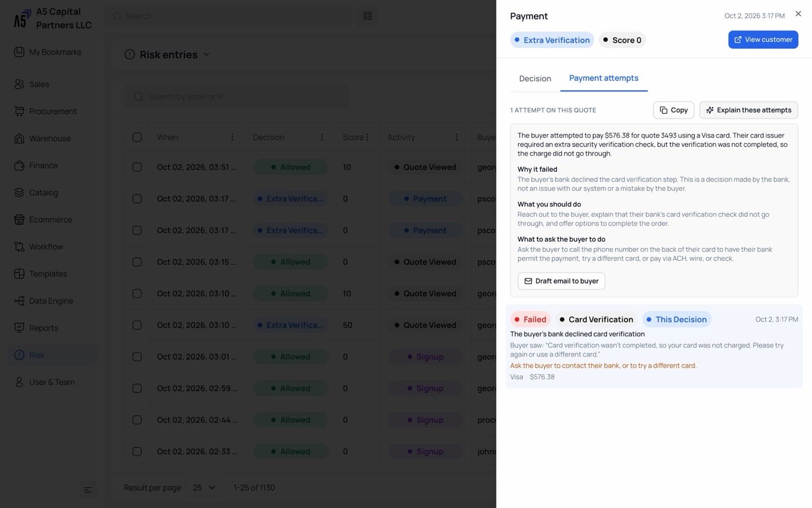The width and height of the screenshot is (812, 508).
Task: Click the User & Team icon
Action: 19,382
